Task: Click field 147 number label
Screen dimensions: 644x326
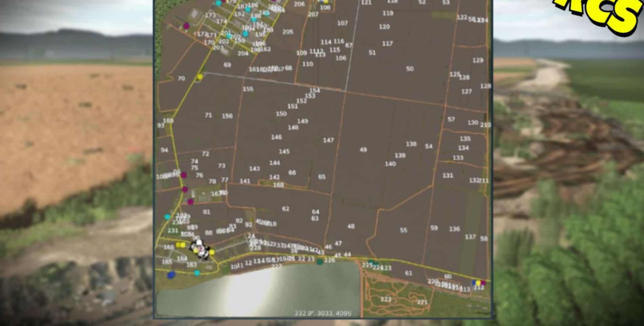Action: tap(328, 140)
